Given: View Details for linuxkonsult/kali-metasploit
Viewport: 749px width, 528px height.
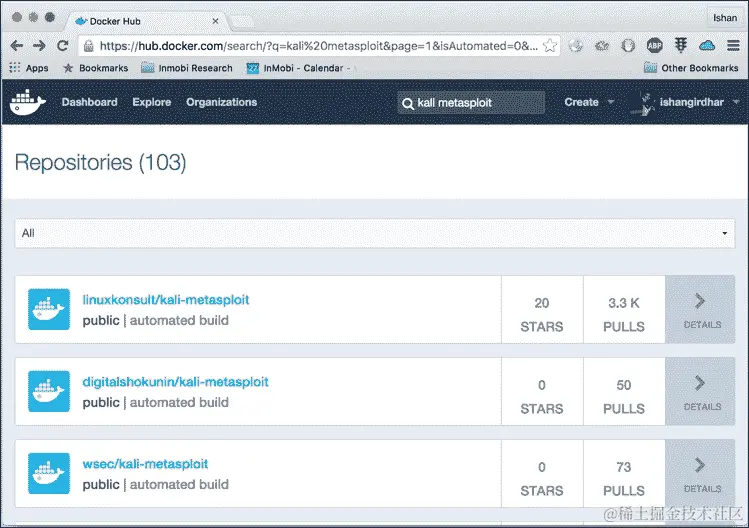Looking at the screenshot, I should point(700,309).
